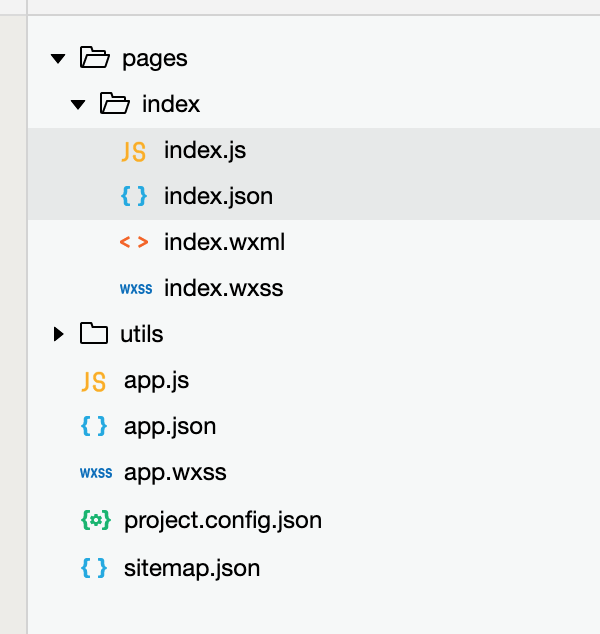
Task: Expand the utils folder arrow
Action: (x=59, y=334)
